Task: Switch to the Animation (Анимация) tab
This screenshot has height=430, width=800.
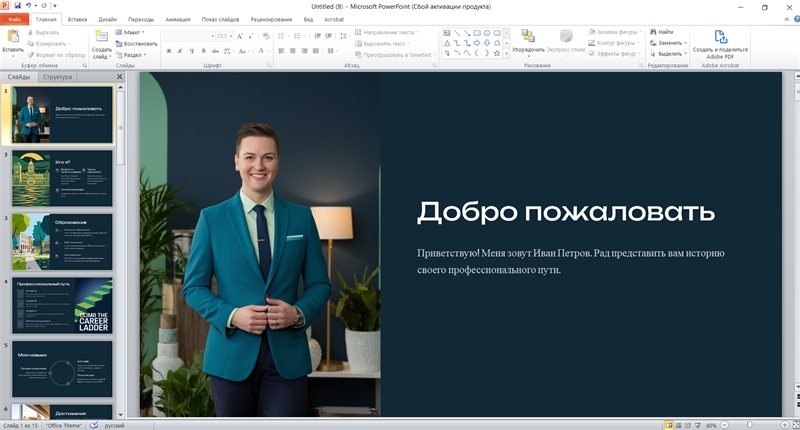Action: (178, 19)
